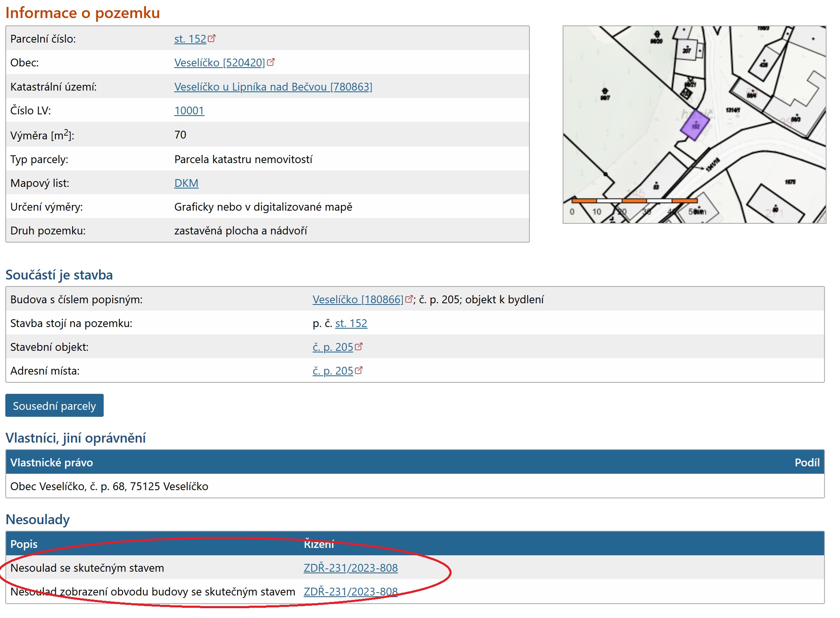Follow st. 152 link in Stavba stojí row
840x618 pixels.
click(351, 323)
